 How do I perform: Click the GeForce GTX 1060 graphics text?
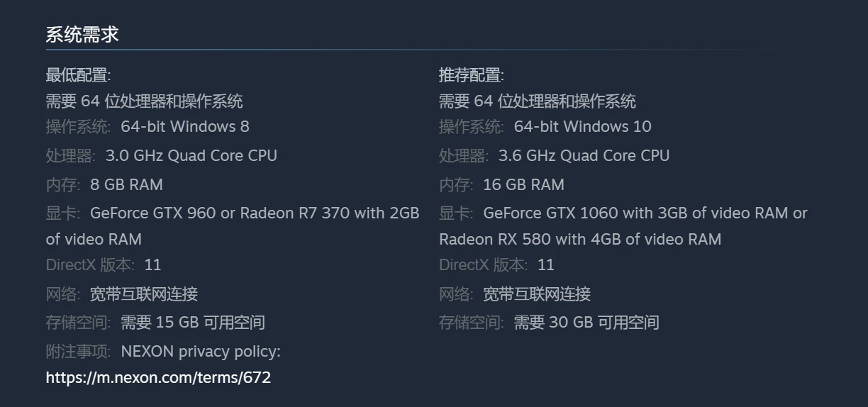pos(645,213)
